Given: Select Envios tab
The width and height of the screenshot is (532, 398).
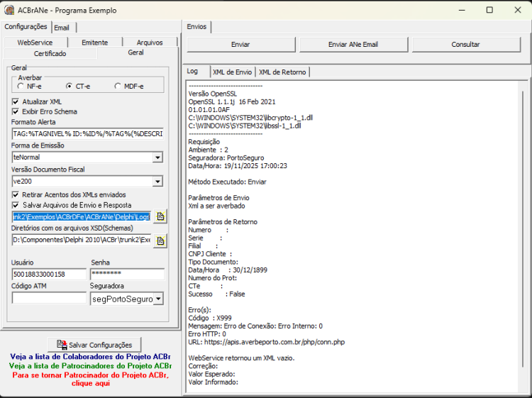Looking at the screenshot, I should click(196, 26).
